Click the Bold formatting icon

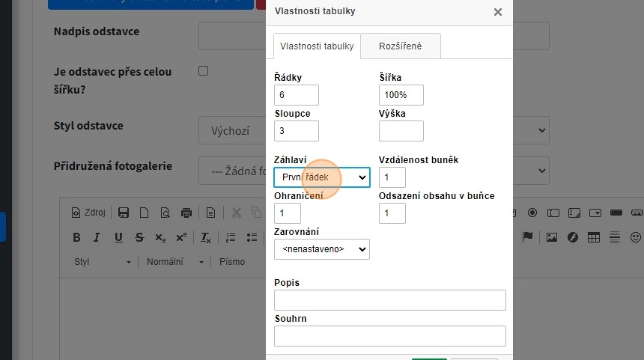76,238
